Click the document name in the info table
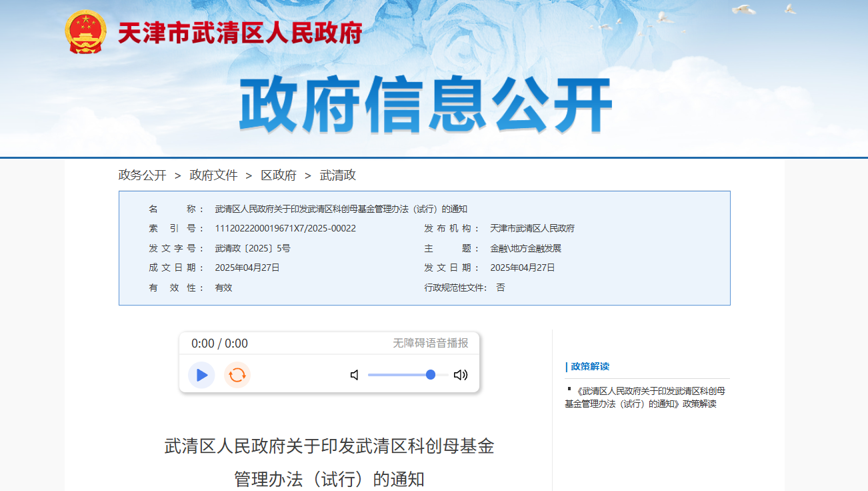The height and width of the screenshot is (491, 868). coord(341,209)
